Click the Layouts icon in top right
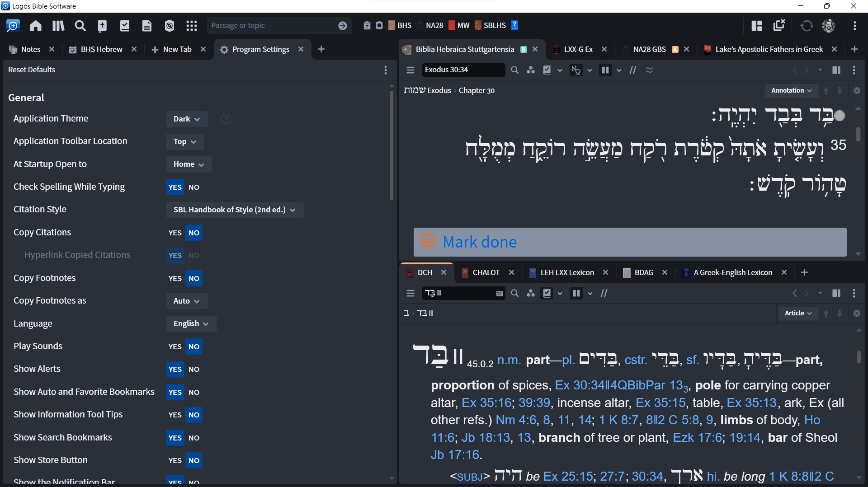The height and width of the screenshot is (487, 868). [757, 26]
